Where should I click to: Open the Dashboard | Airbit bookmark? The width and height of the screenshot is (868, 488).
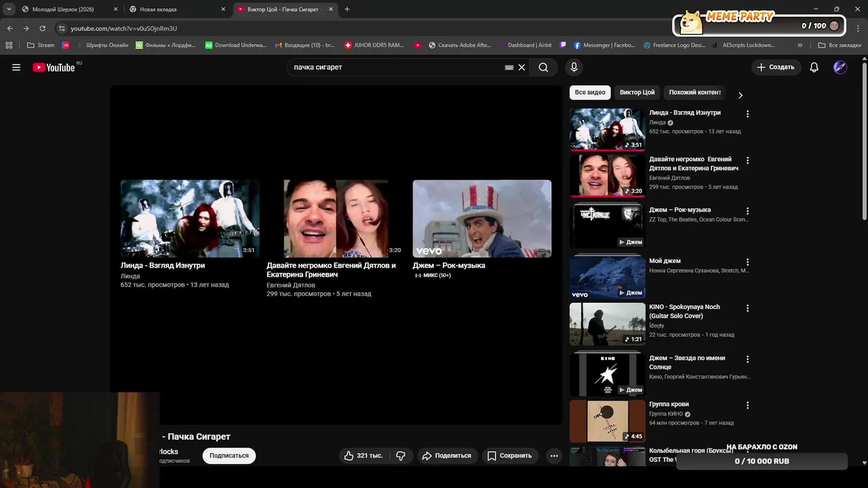click(x=525, y=45)
